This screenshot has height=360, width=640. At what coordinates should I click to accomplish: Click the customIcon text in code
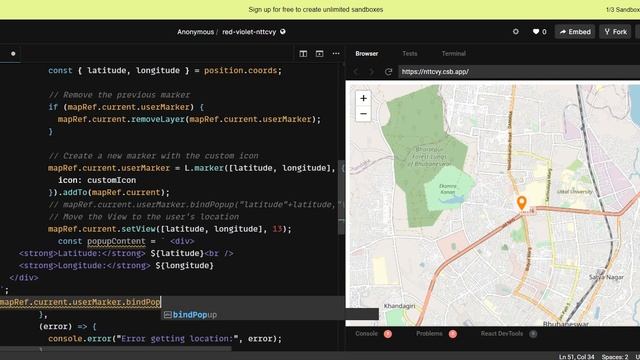click(111, 180)
